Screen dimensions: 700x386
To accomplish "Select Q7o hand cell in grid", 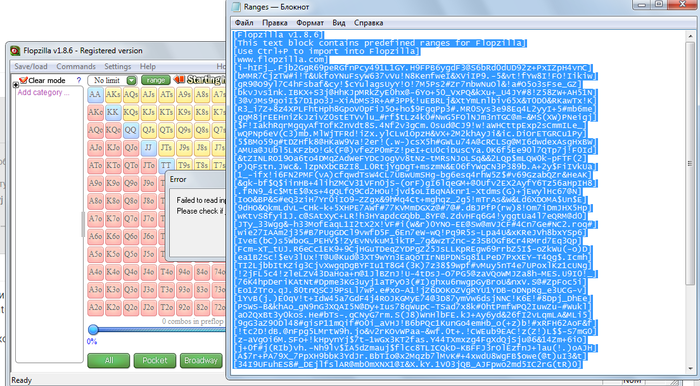I will tap(131, 219).
